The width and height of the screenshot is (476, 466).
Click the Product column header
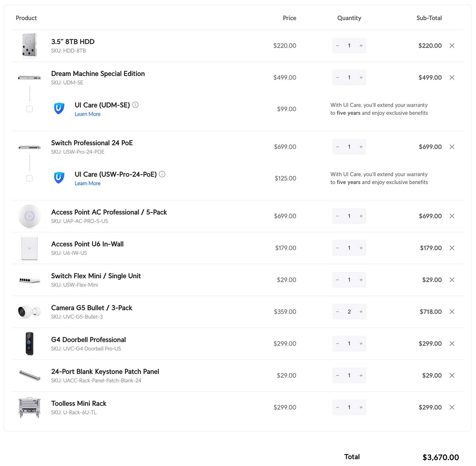tap(26, 18)
